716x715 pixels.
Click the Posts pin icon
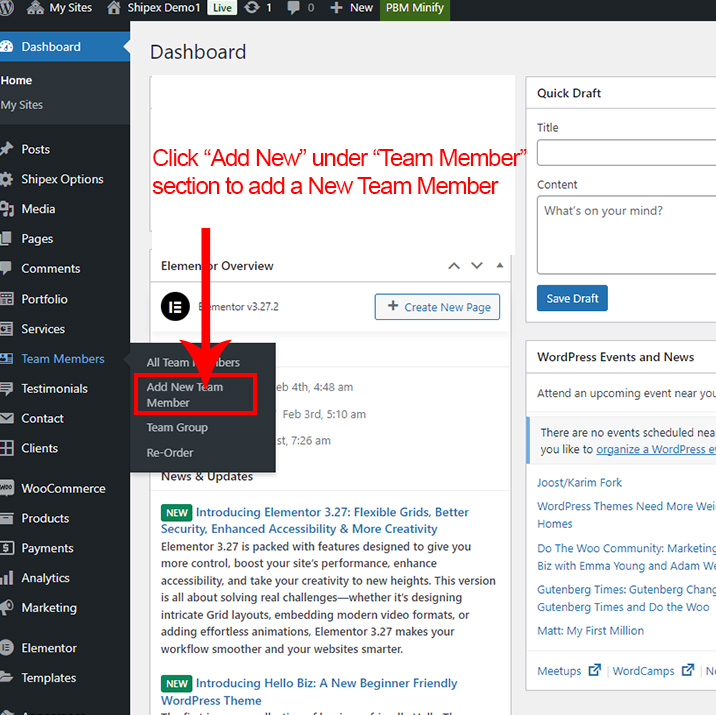[6, 149]
